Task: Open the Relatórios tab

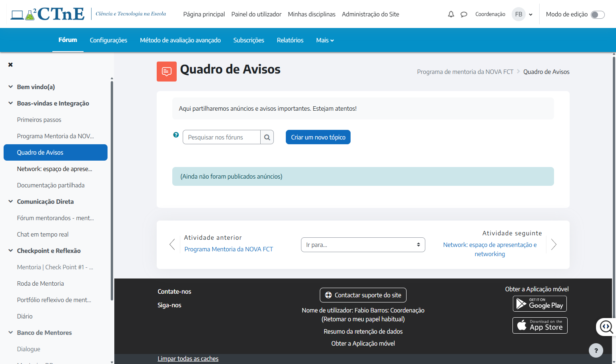Action: [290, 40]
